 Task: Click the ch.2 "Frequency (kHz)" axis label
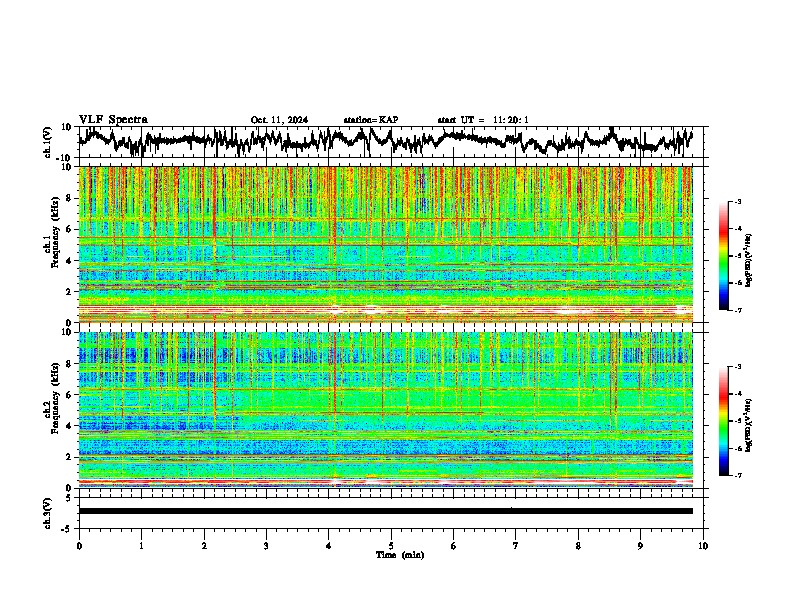click(x=55, y=398)
